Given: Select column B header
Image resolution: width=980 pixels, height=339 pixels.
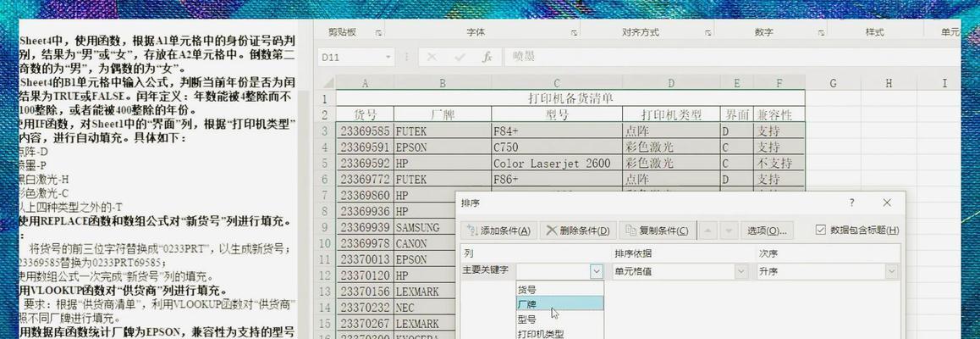Looking at the screenshot, I should [443, 83].
